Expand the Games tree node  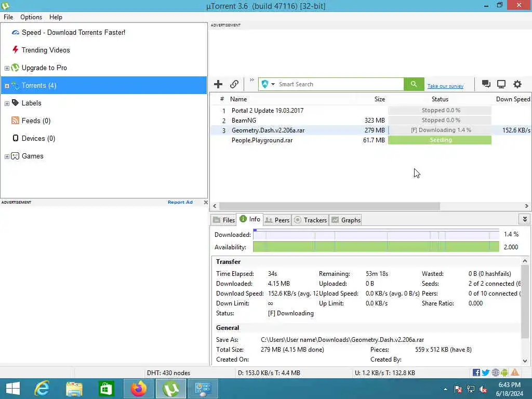[7, 156]
